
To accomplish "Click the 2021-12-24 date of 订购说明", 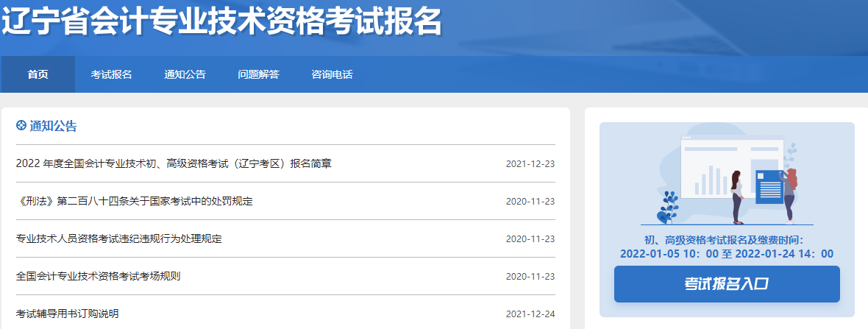I will coord(530,314).
